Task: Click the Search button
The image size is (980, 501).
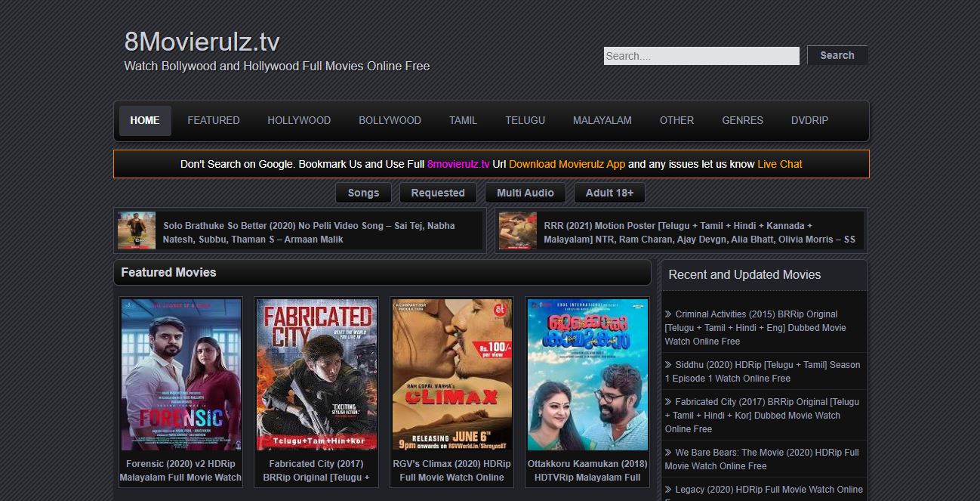Action: click(x=837, y=55)
